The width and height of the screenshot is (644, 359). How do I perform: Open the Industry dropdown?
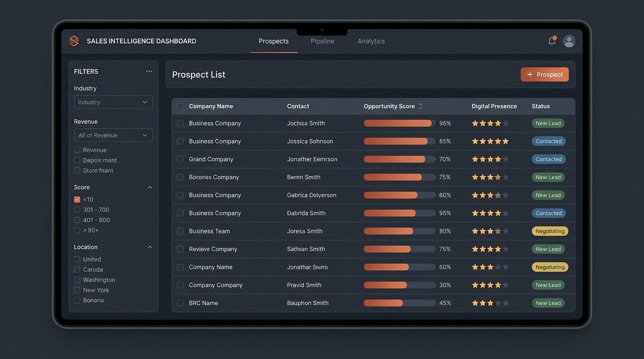(x=113, y=102)
